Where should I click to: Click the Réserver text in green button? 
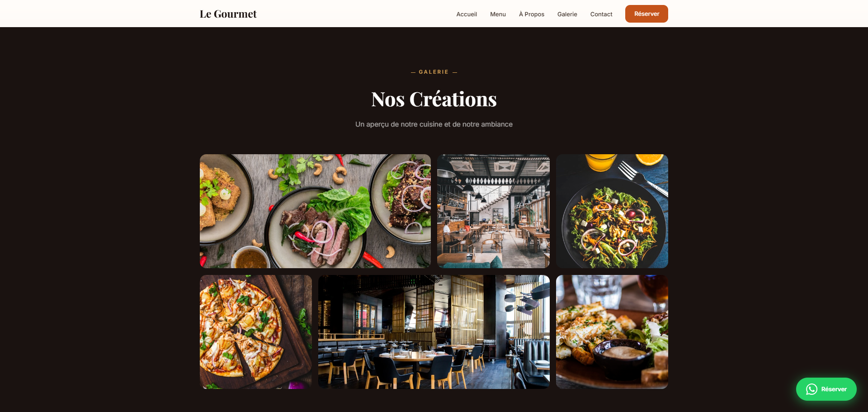click(834, 389)
